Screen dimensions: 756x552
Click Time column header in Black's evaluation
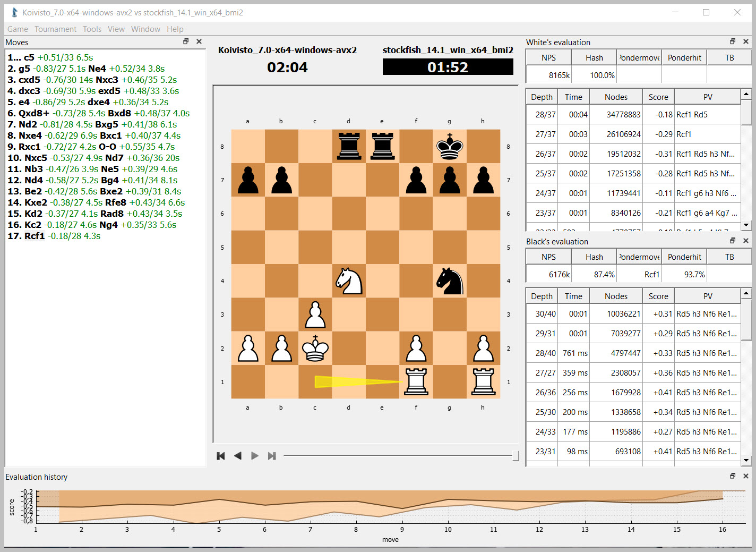click(573, 296)
